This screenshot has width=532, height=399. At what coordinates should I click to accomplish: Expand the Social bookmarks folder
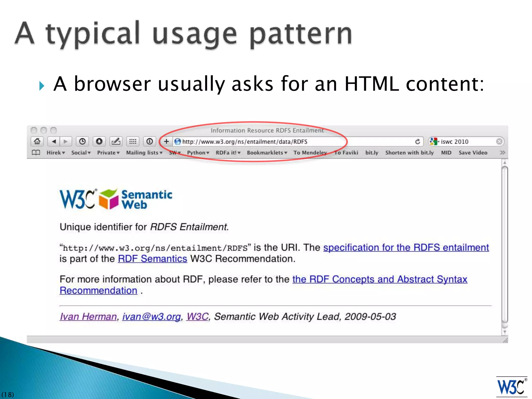81,152
